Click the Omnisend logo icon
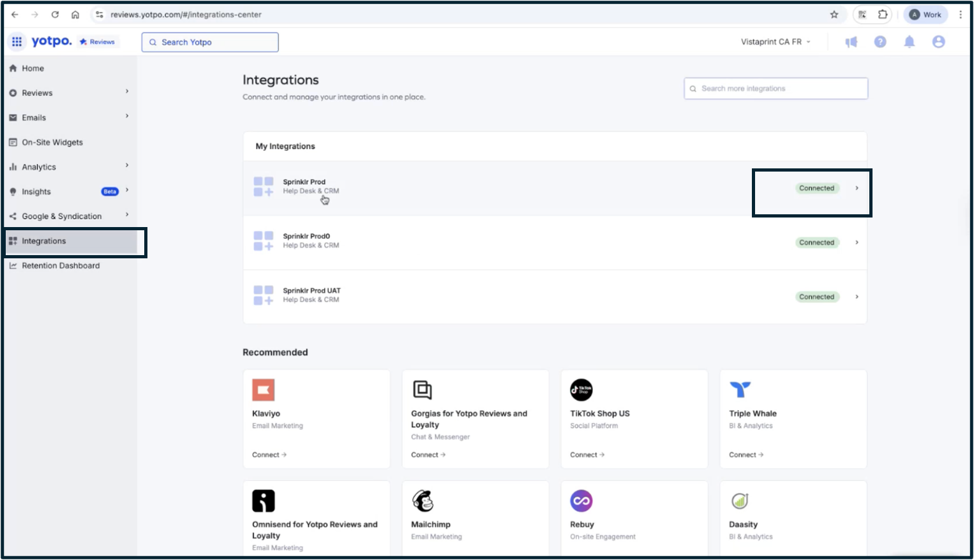Screen dimensions: 974x560 point(264,501)
